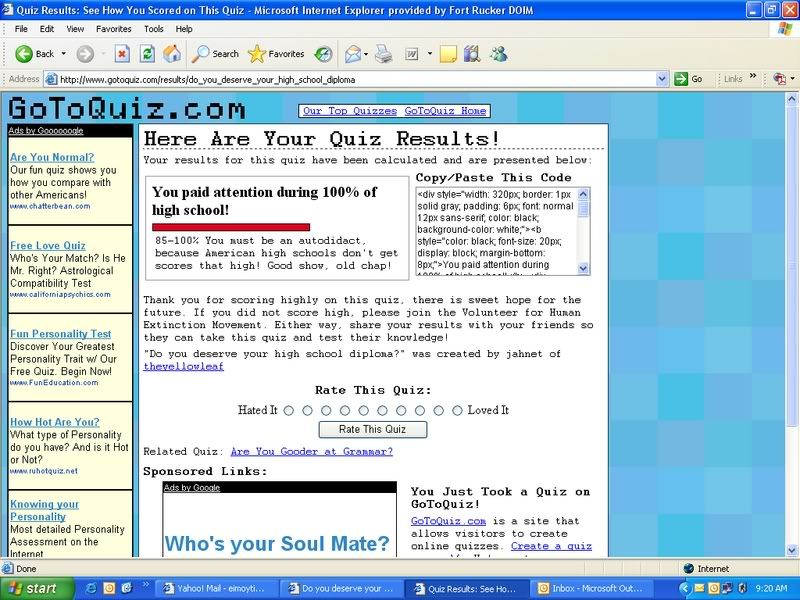This screenshot has width=800, height=600.
Task: Stop the page from loading
Action: pyautogui.click(x=122, y=53)
